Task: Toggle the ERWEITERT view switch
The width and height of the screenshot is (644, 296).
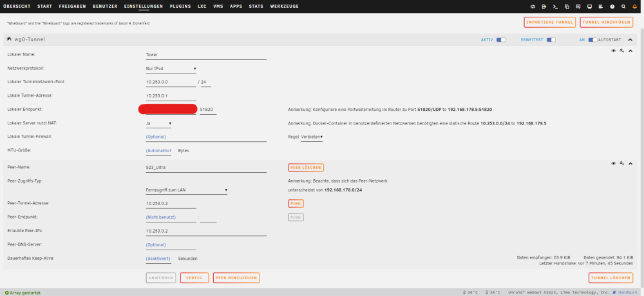Action: click(551, 40)
